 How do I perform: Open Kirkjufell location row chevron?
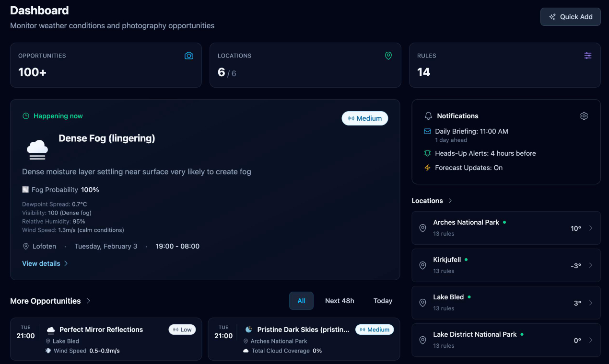point(591,265)
